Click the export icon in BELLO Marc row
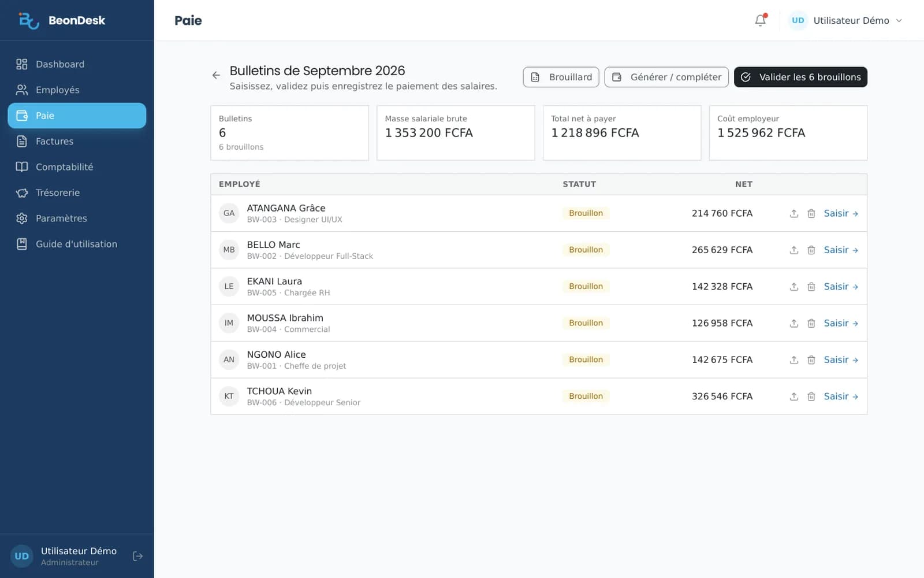Image resolution: width=924 pixels, height=578 pixels. [x=794, y=250]
